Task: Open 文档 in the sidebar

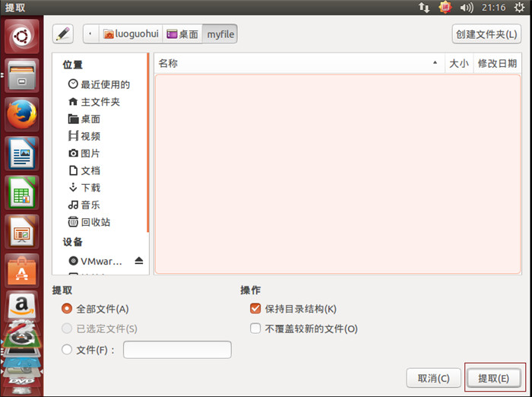Action: (x=84, y=170)
